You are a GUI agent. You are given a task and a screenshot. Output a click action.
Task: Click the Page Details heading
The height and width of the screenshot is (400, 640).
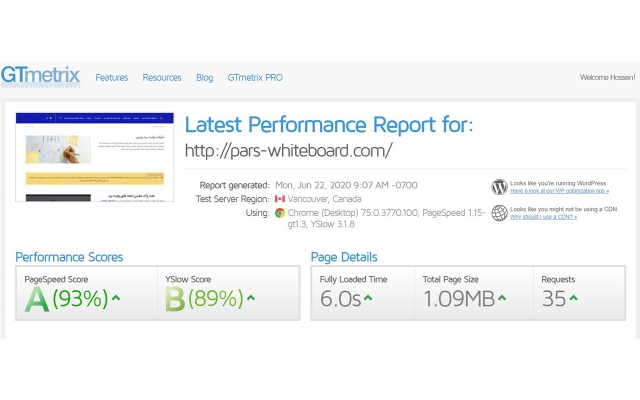(344, 257)
